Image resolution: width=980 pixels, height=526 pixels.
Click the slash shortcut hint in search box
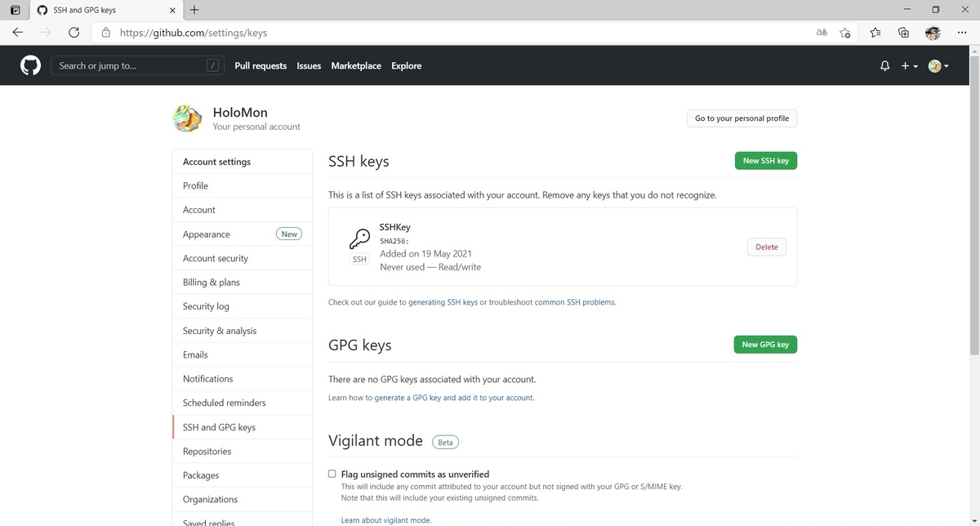click(213, 66)
